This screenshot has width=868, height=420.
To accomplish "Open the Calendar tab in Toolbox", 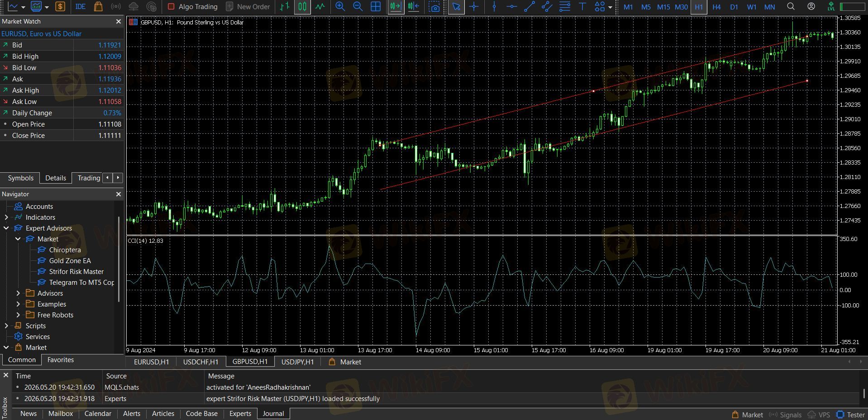I will pyautogui.click(x=98, y=414).
